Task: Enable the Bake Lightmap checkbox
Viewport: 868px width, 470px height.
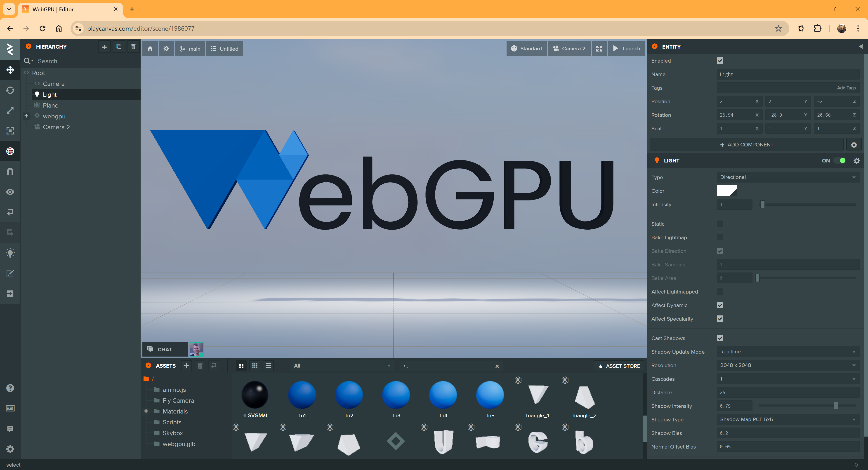Action: 720,237
